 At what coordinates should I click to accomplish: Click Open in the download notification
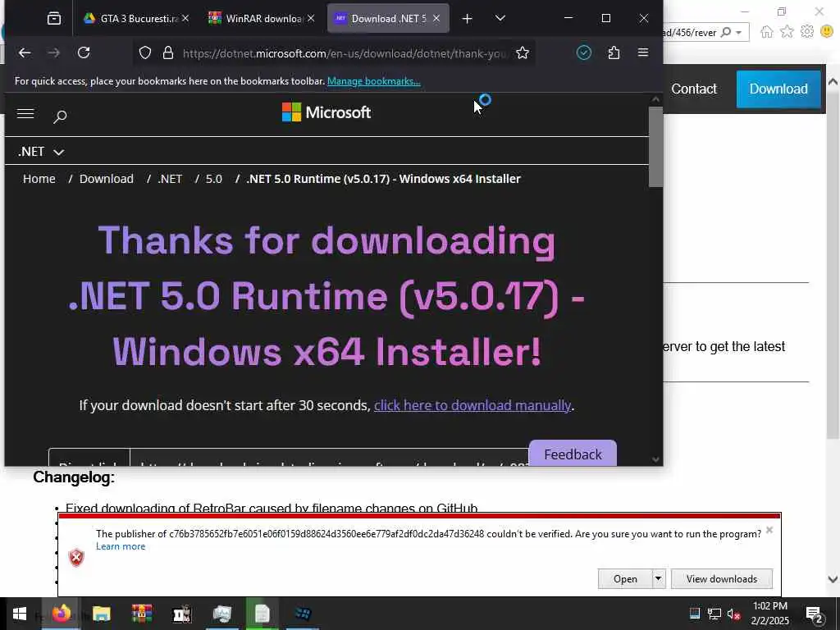point(625,578)
